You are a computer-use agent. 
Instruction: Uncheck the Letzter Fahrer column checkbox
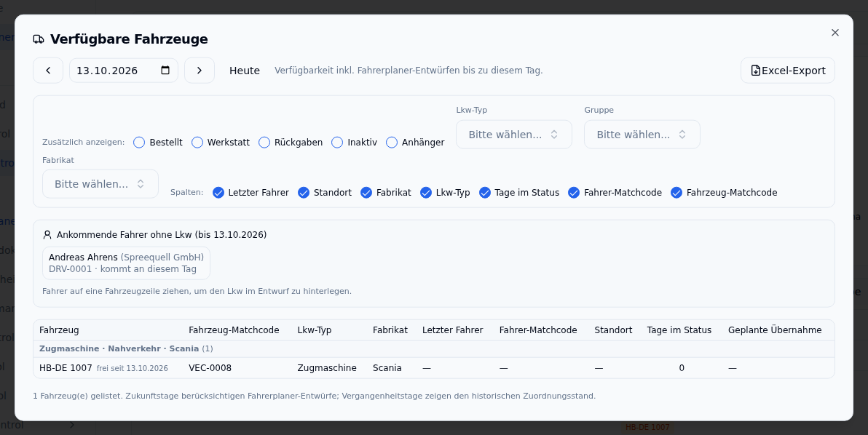point(218,192)
